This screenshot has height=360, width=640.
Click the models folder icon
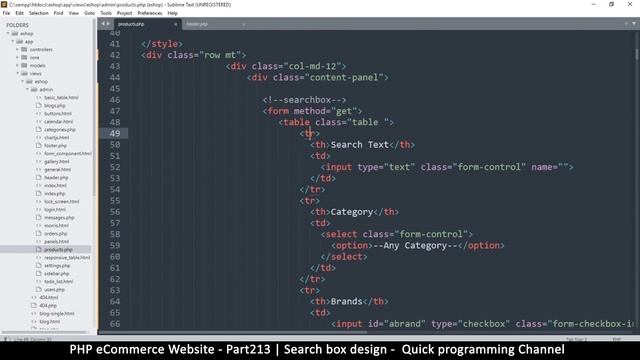[24, 65]
